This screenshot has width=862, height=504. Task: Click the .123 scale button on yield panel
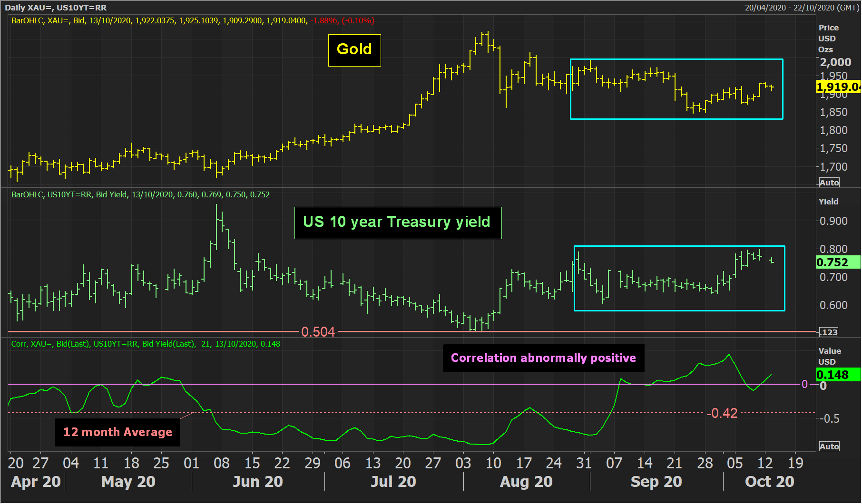828,332
